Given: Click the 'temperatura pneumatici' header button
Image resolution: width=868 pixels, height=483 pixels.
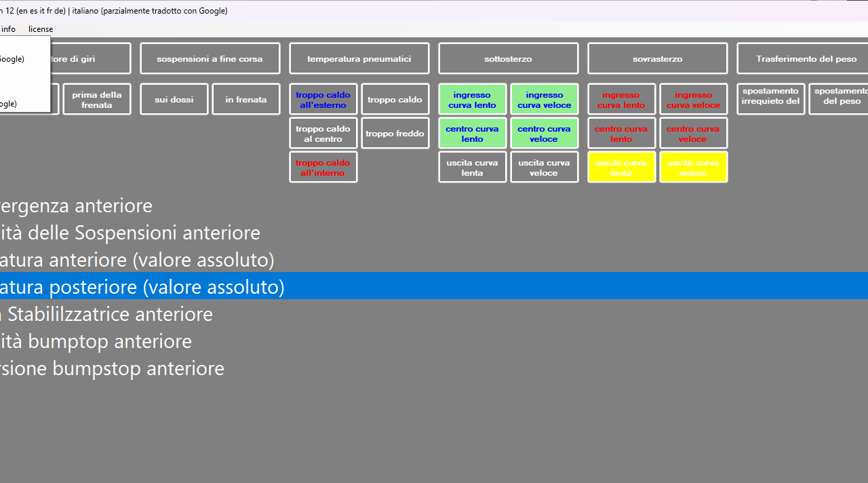Looking at the screenshot, I should 359,59.
